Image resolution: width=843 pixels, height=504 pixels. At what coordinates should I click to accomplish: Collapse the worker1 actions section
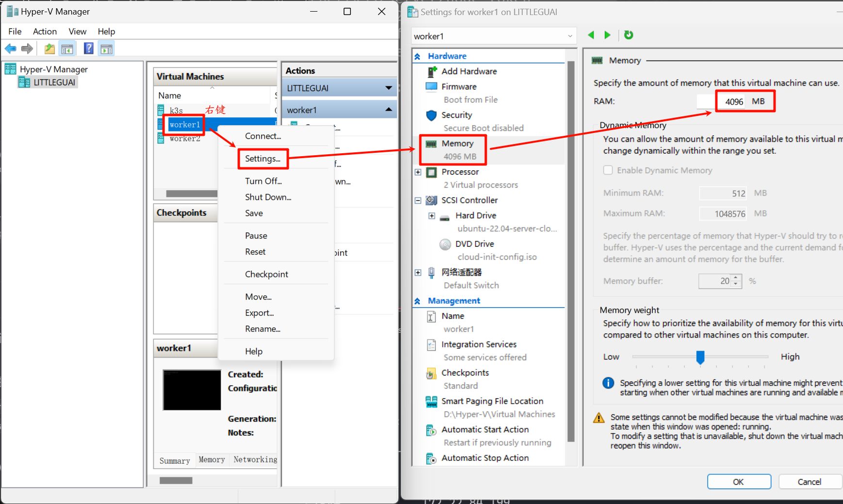tap(388, 110)
